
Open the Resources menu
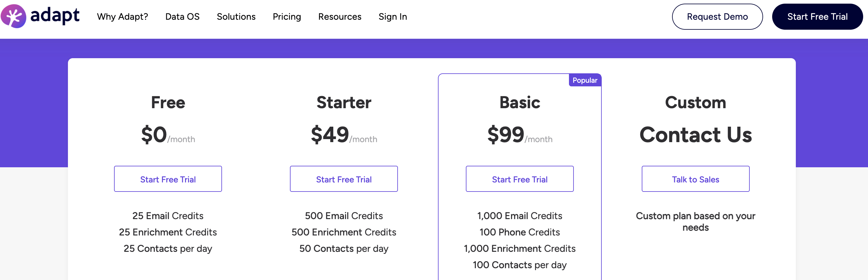pos(339,16)
